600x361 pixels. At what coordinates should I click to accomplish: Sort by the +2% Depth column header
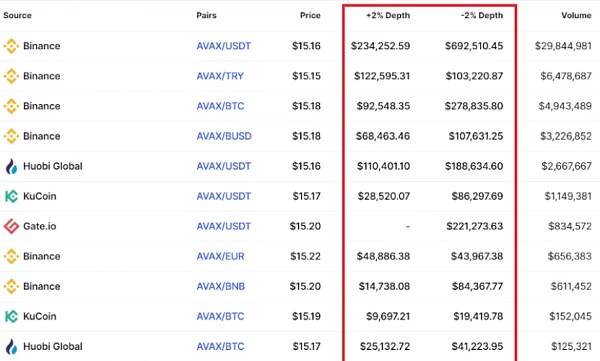[388, 16]
